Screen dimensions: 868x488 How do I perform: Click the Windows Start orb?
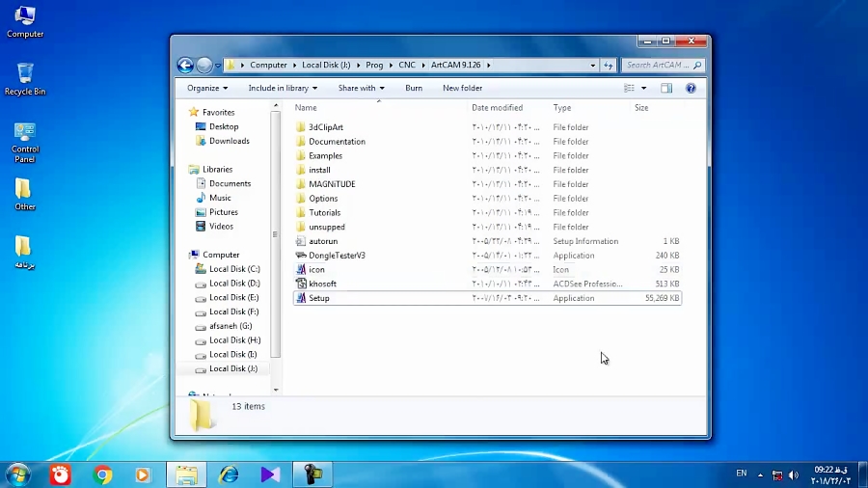[x=18, y=474]
